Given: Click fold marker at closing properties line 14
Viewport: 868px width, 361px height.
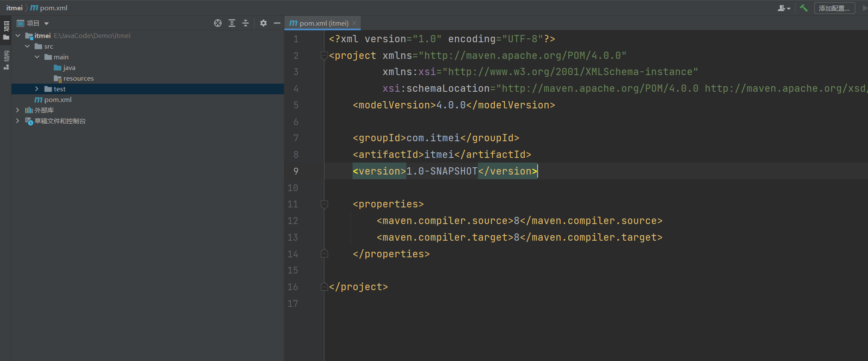Looking at the screenshot, I should point(324,254).
